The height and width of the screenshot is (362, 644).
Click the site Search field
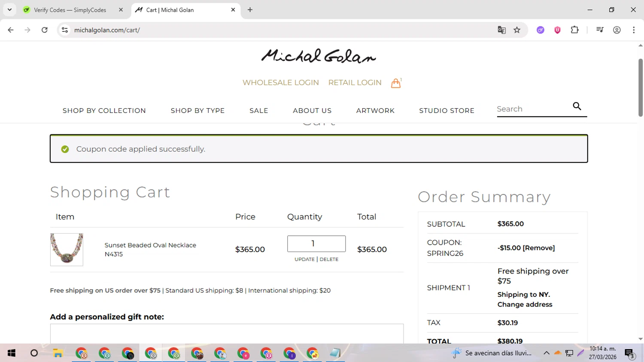click(532, 109)
